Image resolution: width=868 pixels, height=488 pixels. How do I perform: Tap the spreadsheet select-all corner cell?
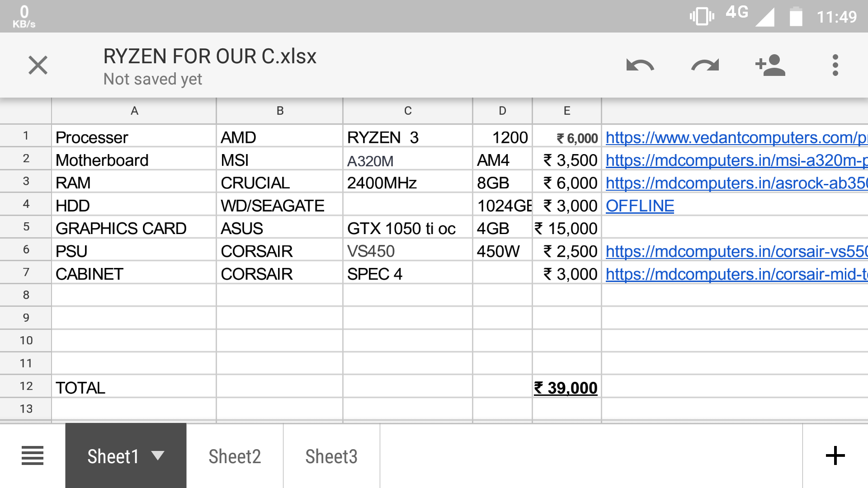(26, 111)
